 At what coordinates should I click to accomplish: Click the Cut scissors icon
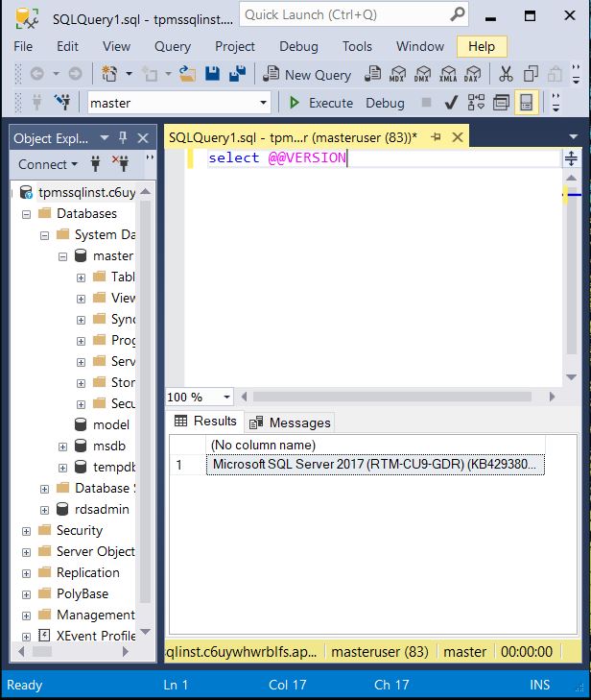(506, 74)
